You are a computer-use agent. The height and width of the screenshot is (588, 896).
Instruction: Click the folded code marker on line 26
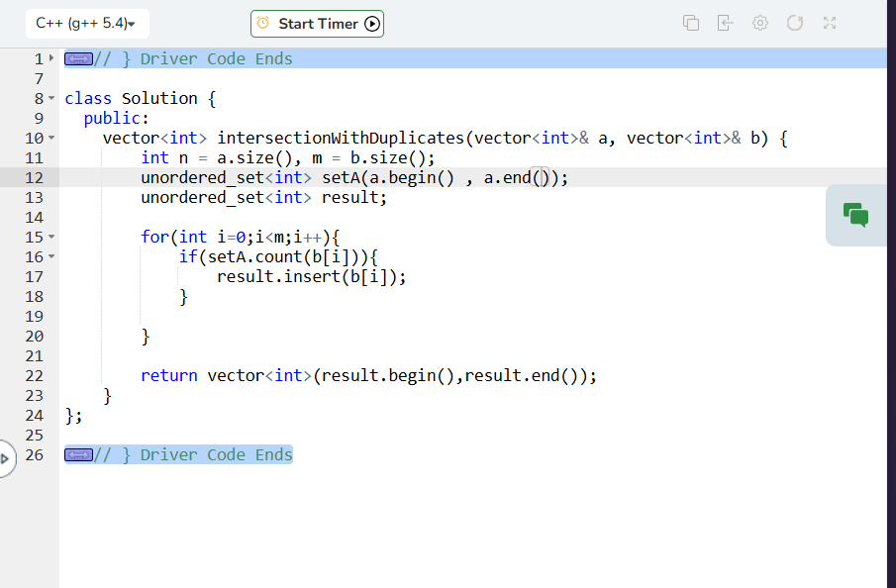78,454
